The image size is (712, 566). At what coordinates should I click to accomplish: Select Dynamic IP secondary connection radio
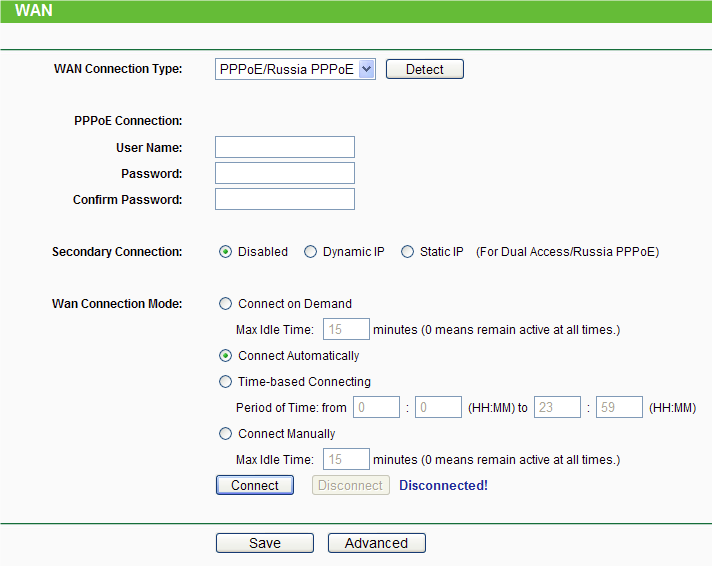click(x=310, y=252)
